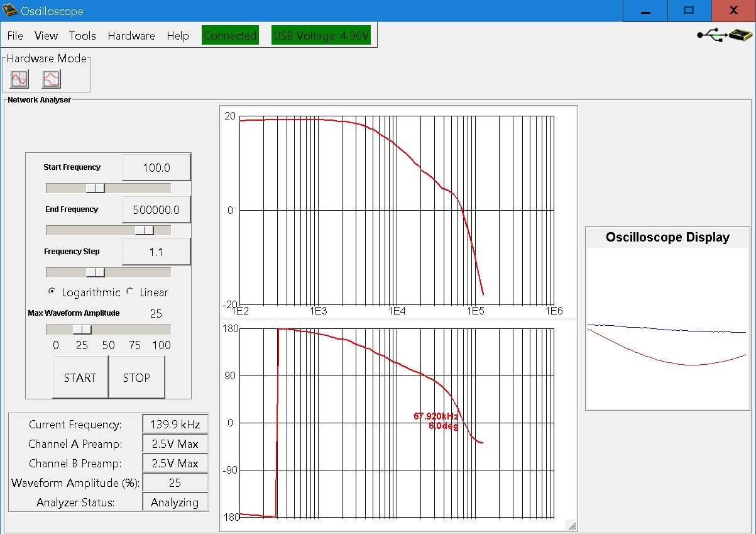Open the Help menu
This screenshot has width=756, height=534.
pyautogui.click(x=178, y=36)
